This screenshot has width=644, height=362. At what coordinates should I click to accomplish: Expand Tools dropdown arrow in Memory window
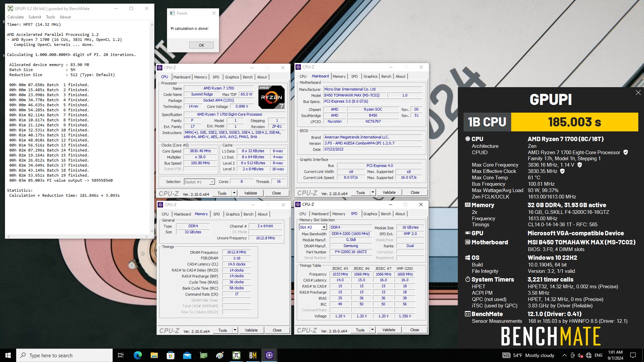(235, 330)
